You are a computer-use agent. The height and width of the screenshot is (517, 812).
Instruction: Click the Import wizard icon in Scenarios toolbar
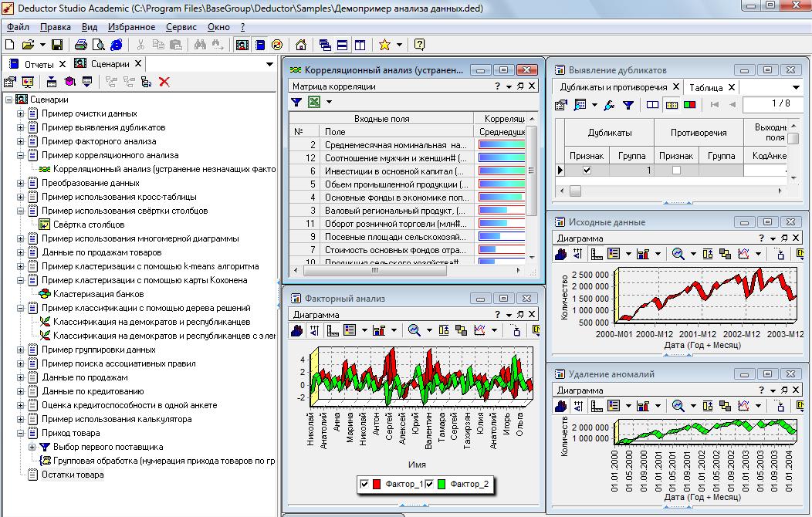click(52, 82)
